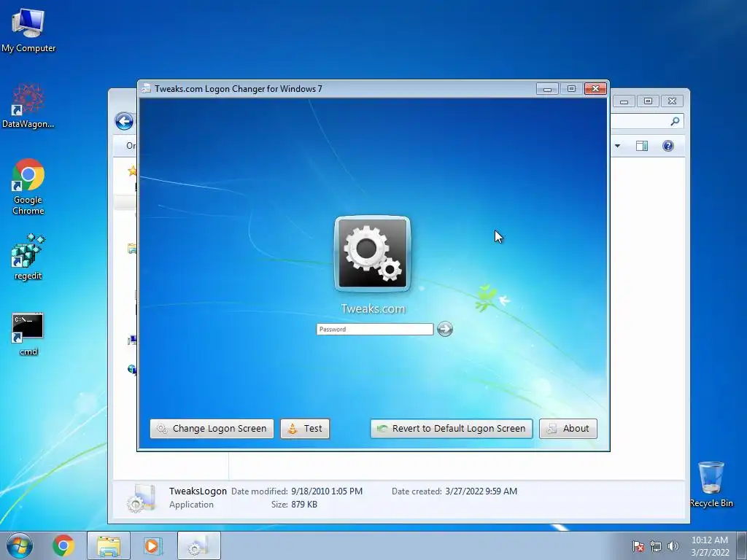The height and width of the screenshot is (560, 747).
Task: Click TweaksLogon file icon in details pane
Action: [142, 498]
